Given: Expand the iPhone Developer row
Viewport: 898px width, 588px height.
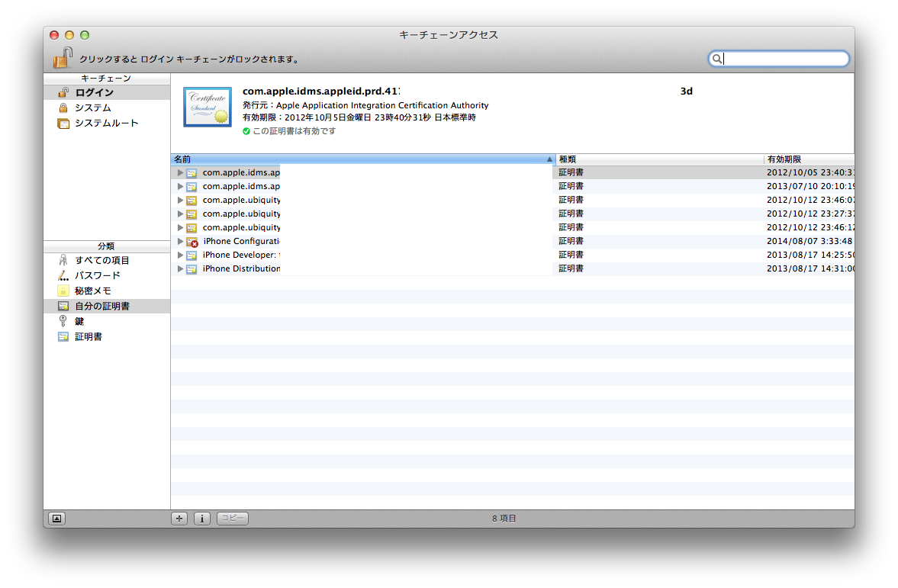Looking at the screenshot, I should point(180,255).
